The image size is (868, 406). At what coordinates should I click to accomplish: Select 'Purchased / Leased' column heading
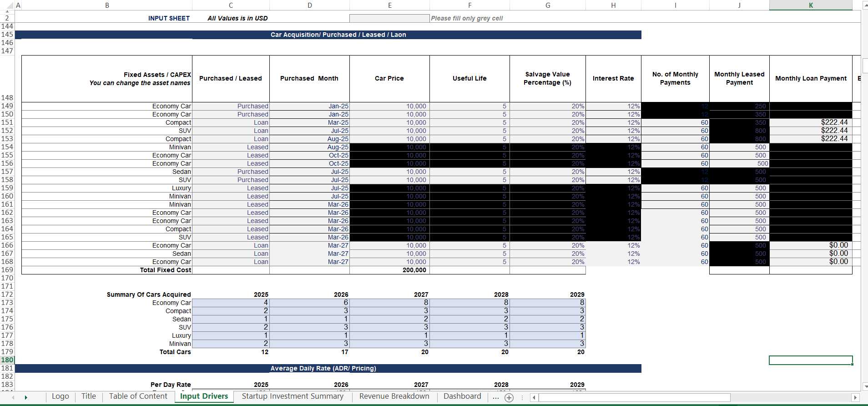[x=231, y=79]
